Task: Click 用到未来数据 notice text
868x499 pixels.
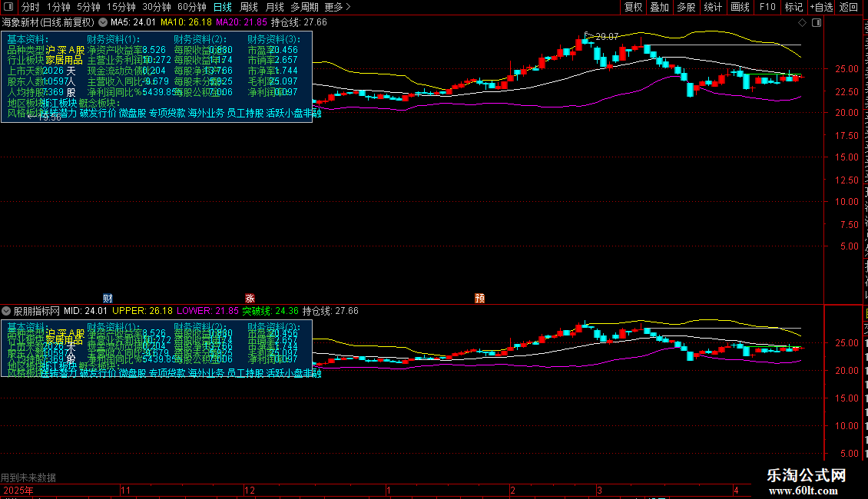Action: tap(28, 478)
